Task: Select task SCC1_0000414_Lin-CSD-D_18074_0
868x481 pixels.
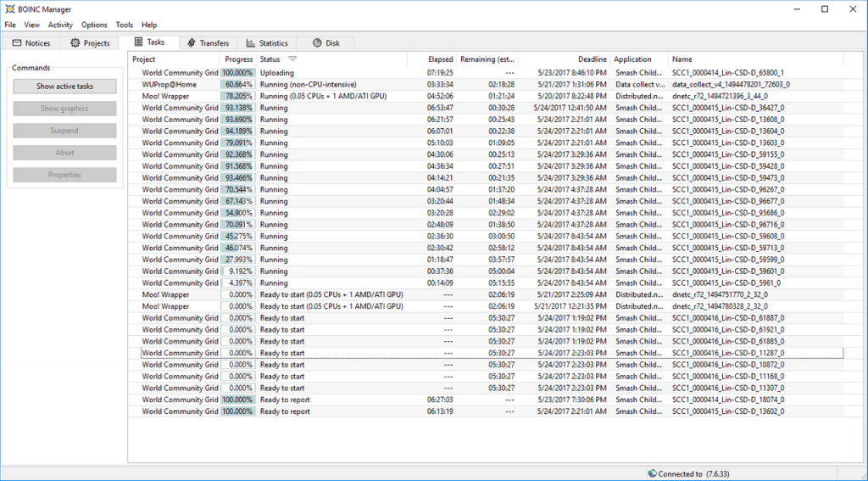Action: (x=486, y=400)
